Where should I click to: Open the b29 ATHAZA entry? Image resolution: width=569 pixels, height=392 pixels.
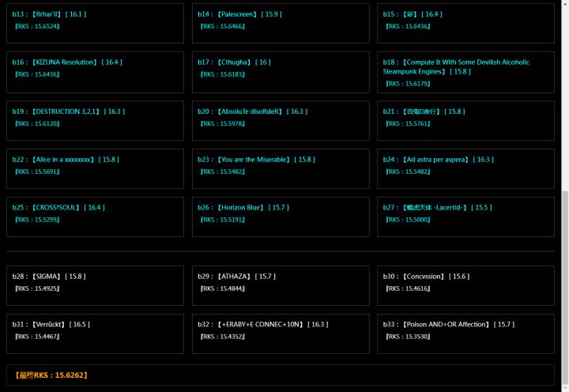[281, 285]
